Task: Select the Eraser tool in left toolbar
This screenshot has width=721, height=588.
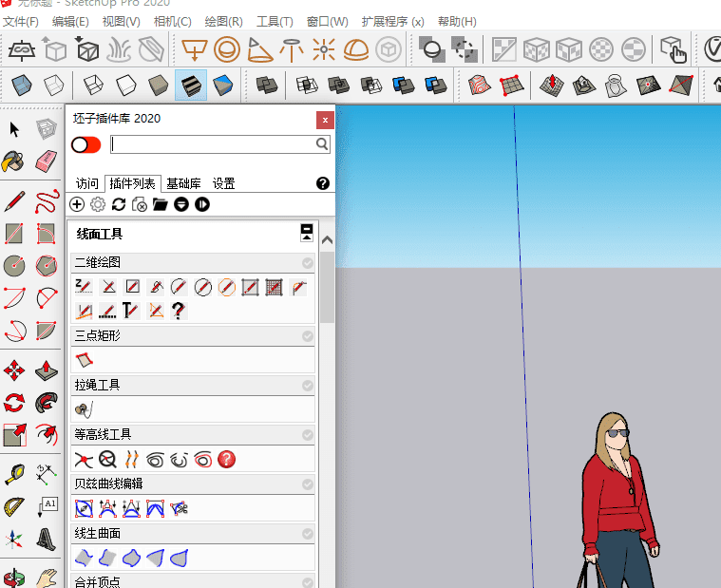Action: (46, 161)
